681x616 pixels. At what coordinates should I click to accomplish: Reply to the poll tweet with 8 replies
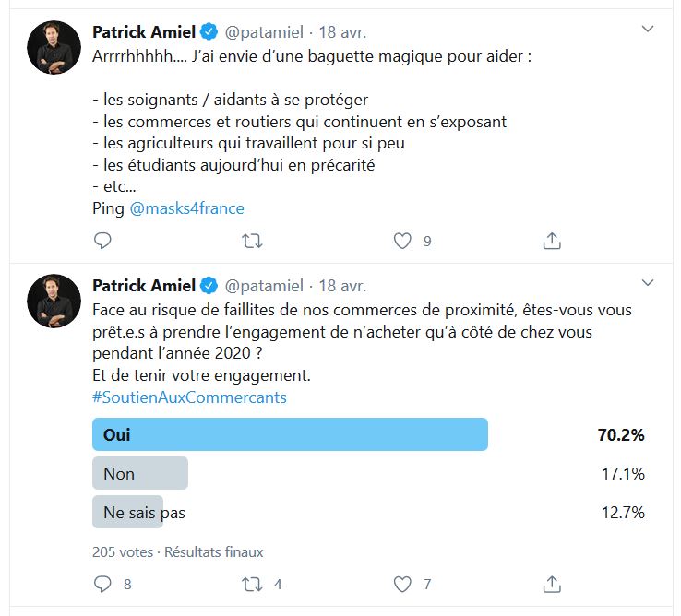(x=102, y=584)
